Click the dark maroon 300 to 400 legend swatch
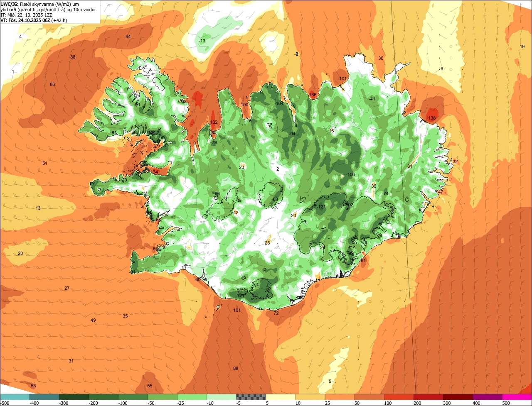This screenshot has width=532, height=406. pyautogui.click(x=458, y=397)
